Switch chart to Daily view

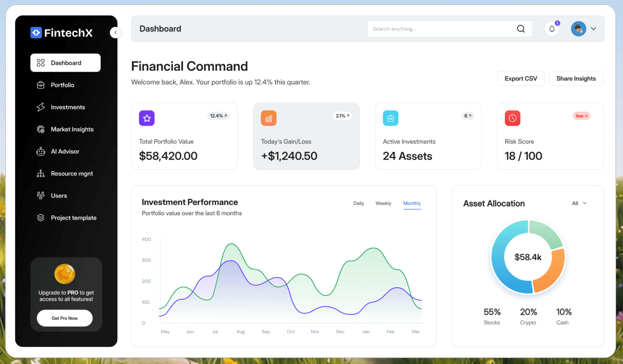[x=358, y=203]
